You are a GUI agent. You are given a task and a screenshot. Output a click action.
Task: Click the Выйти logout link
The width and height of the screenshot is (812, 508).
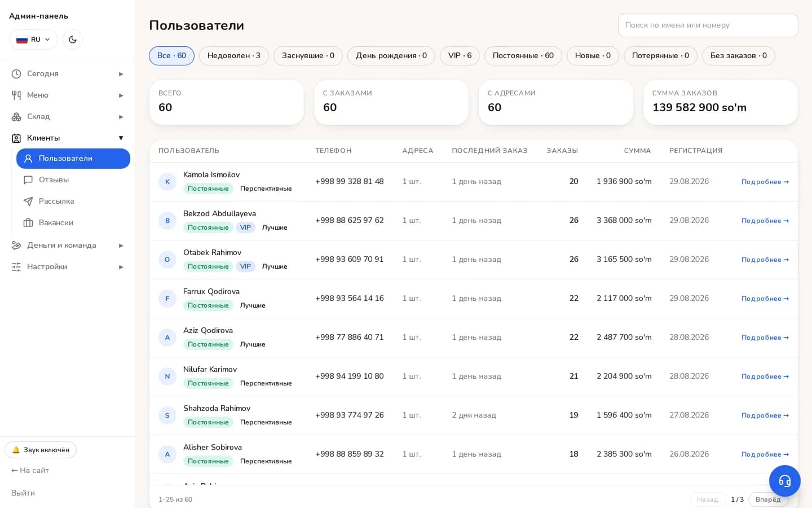(x=23, y=493)
